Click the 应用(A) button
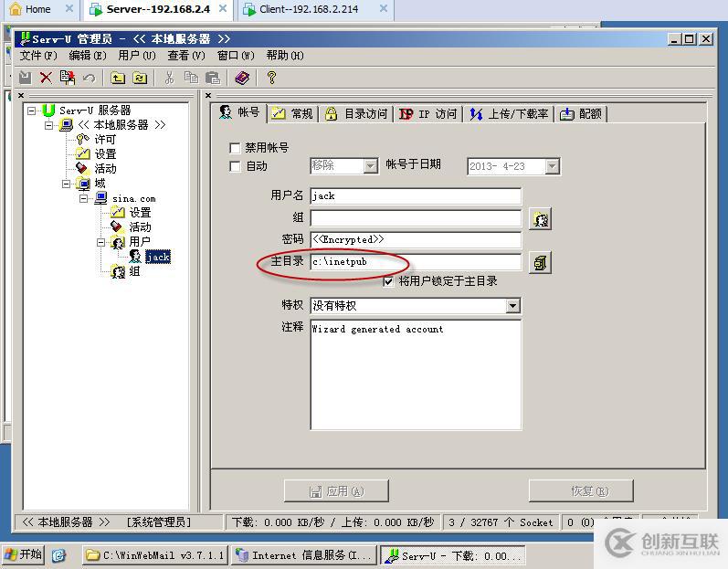This screenshot has width=728, height=569. pyautogui.click(x=337, y=491)
